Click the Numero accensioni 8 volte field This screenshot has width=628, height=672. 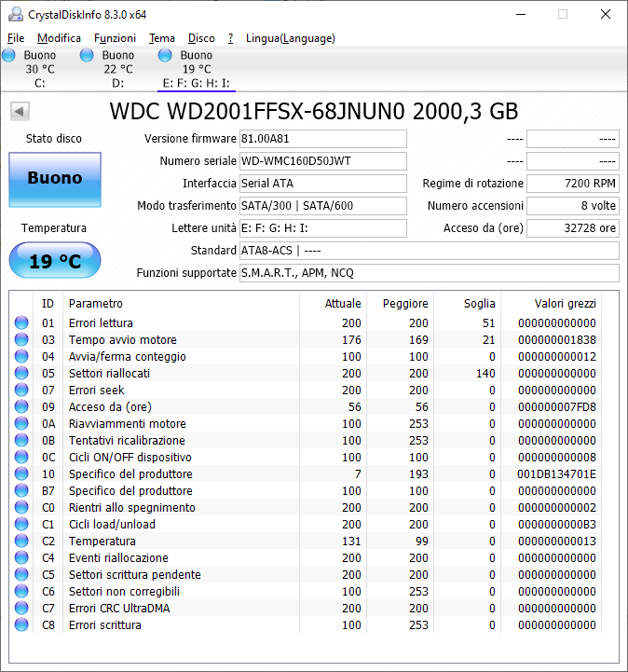[573, 206]
